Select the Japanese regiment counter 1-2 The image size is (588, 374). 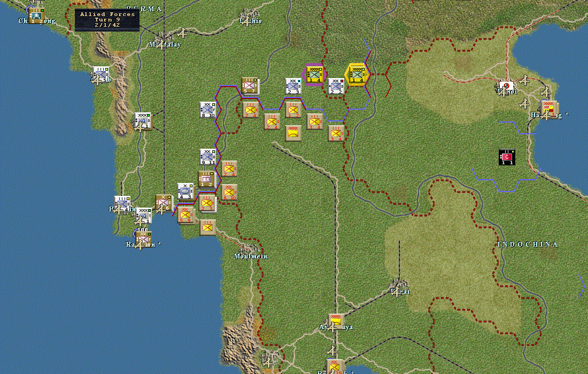click(x=293, y=110)
